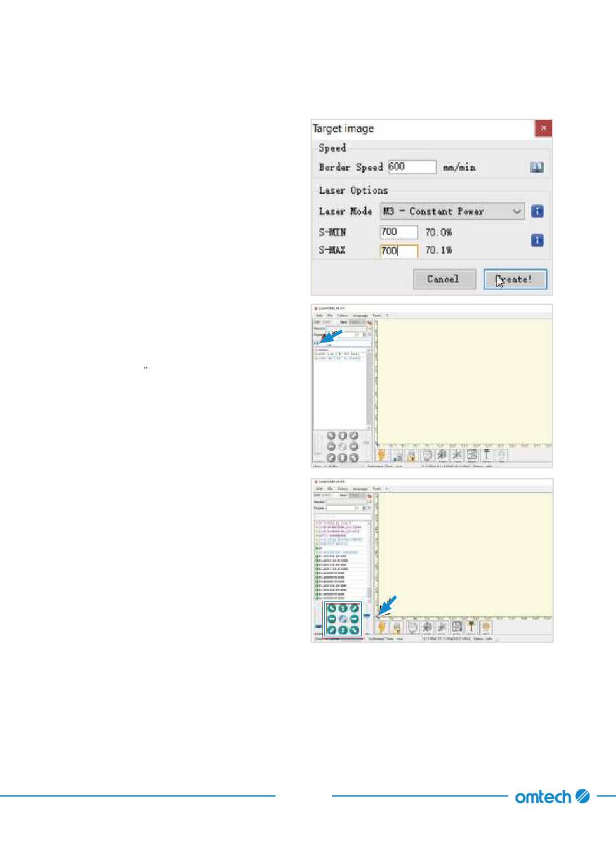616x842 pixels.
Task: Open File menu in the middle LaserGRBL window
Action: tap(330, 316)
